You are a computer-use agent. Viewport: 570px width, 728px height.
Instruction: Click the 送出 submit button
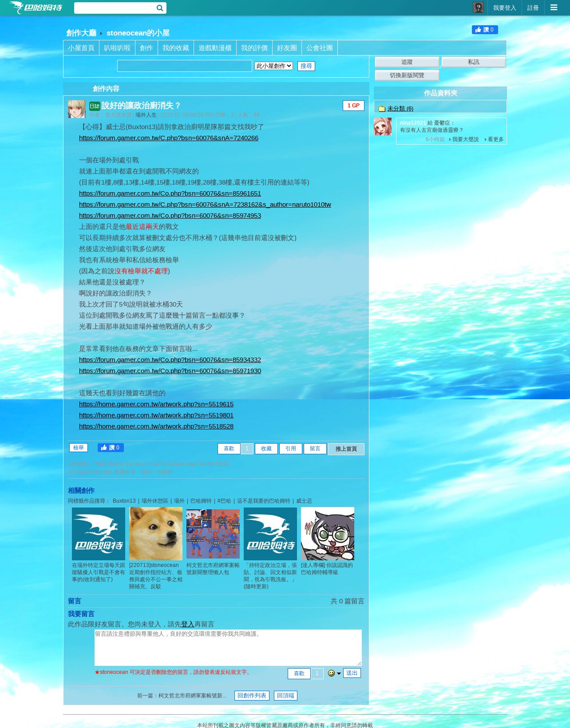pyautogui.click(x=352, y=673)
